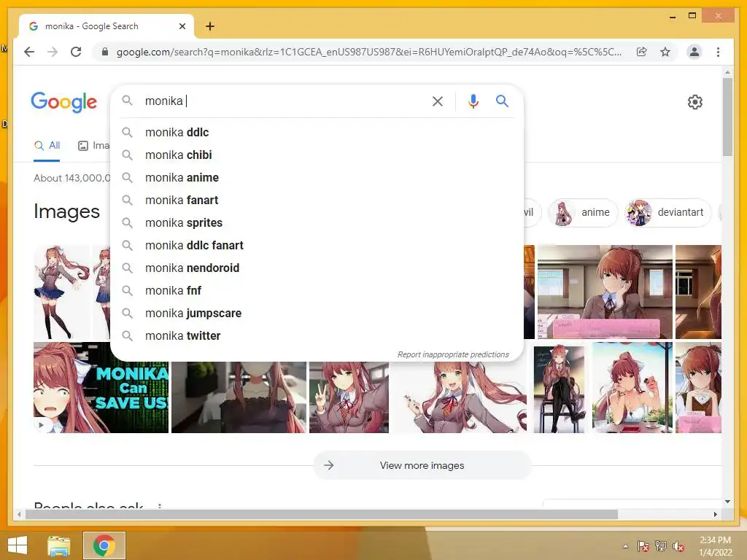Image resolution: width=747 pixels, height=560 pixels.
Task: Click the Google logo
Action: tap(64, 102)
